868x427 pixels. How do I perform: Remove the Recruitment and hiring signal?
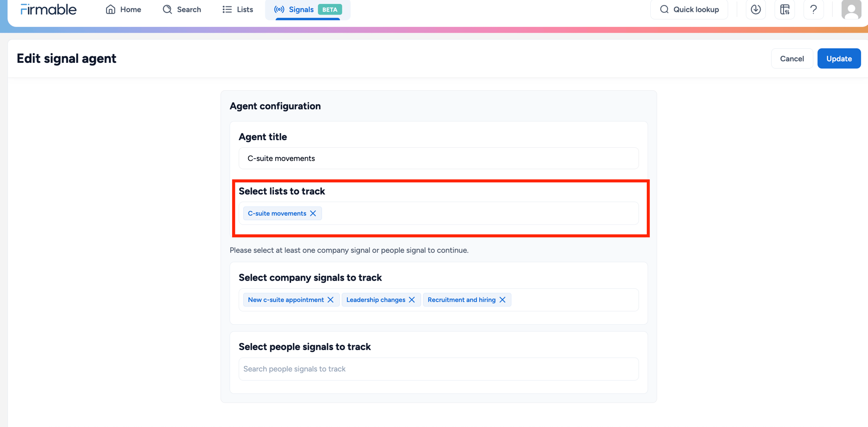(x=503, y=300)
